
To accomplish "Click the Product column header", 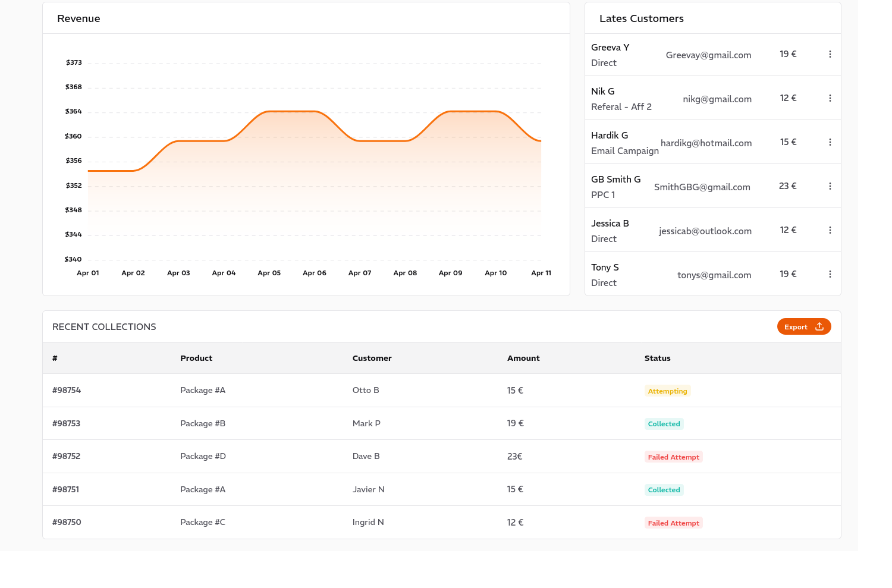I will 196,358.
